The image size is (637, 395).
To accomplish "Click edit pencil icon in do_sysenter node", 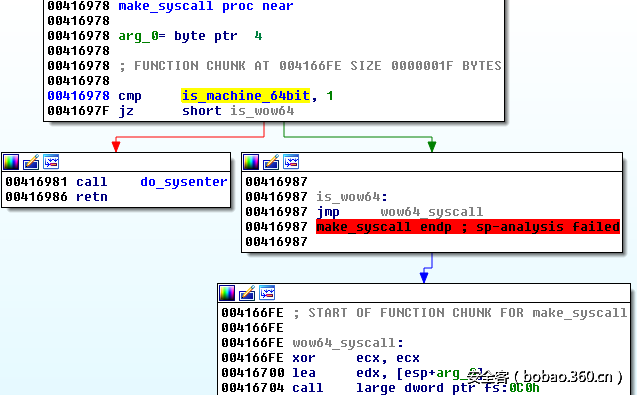I will [31, 162].
